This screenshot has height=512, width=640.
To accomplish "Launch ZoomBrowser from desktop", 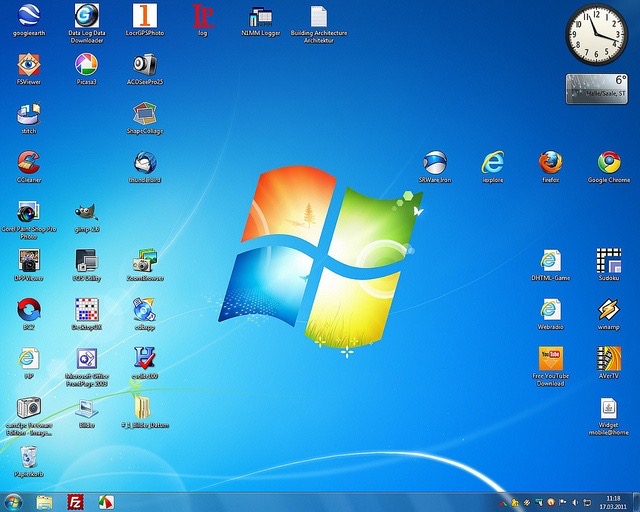I will pyautogui.click(x=144, y=265).
